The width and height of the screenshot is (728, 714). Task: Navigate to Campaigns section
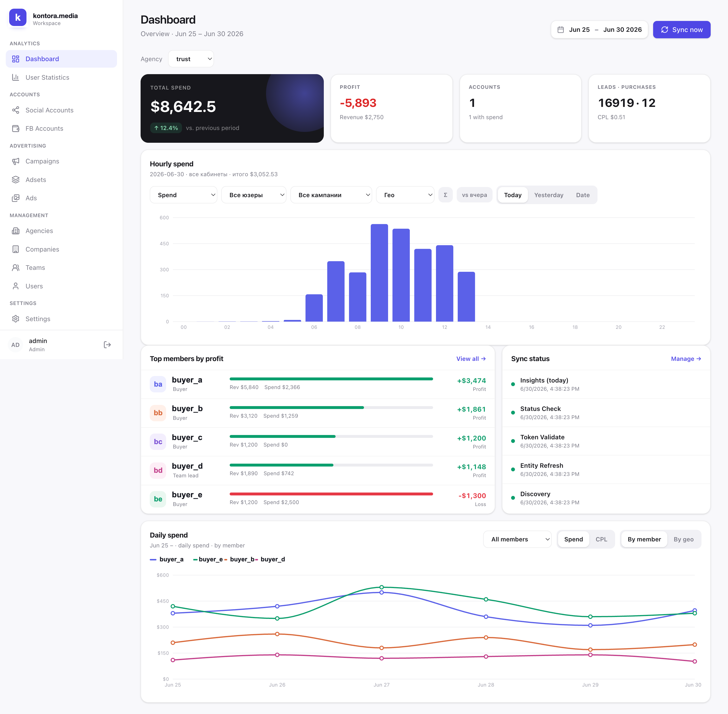[x=62, y=161]
